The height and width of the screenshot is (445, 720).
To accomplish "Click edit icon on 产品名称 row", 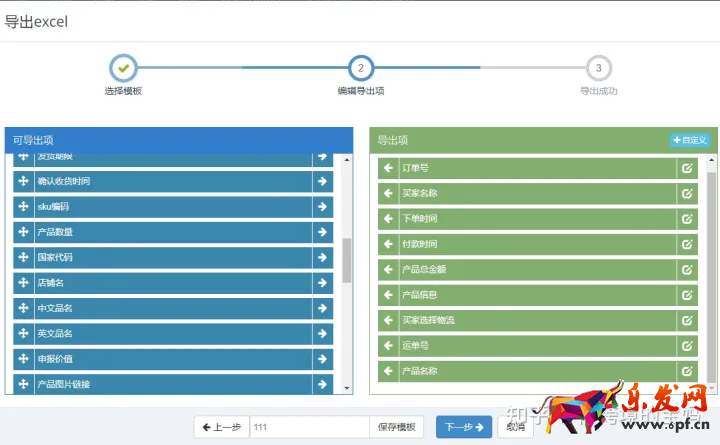I will pyautogui.click(x=687, y=371).
